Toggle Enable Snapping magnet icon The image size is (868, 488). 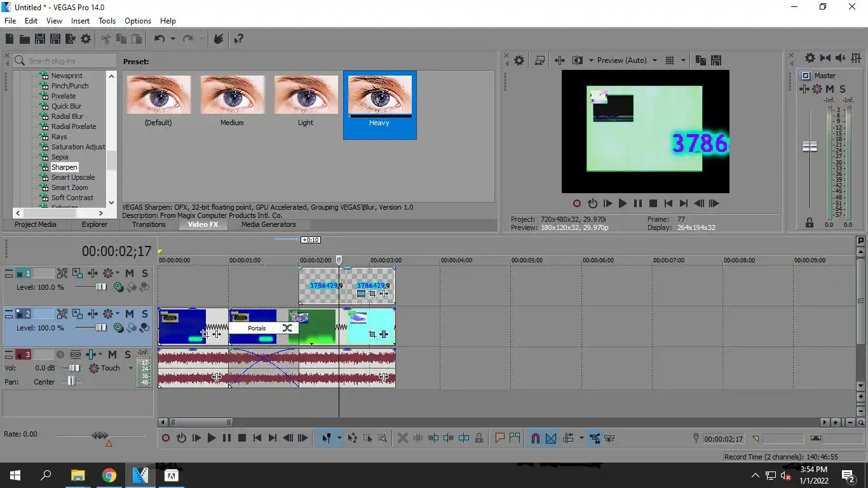coord(535,438)
